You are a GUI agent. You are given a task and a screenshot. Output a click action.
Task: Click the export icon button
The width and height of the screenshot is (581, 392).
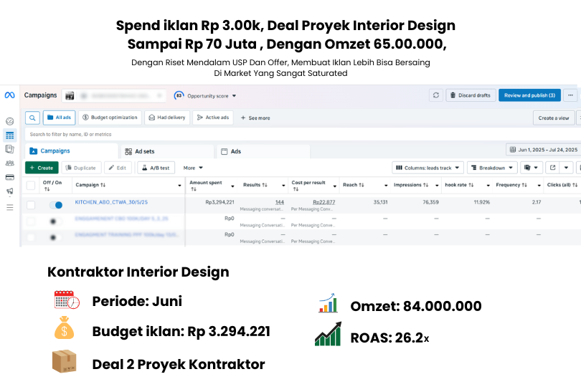[x=552, y=168]
